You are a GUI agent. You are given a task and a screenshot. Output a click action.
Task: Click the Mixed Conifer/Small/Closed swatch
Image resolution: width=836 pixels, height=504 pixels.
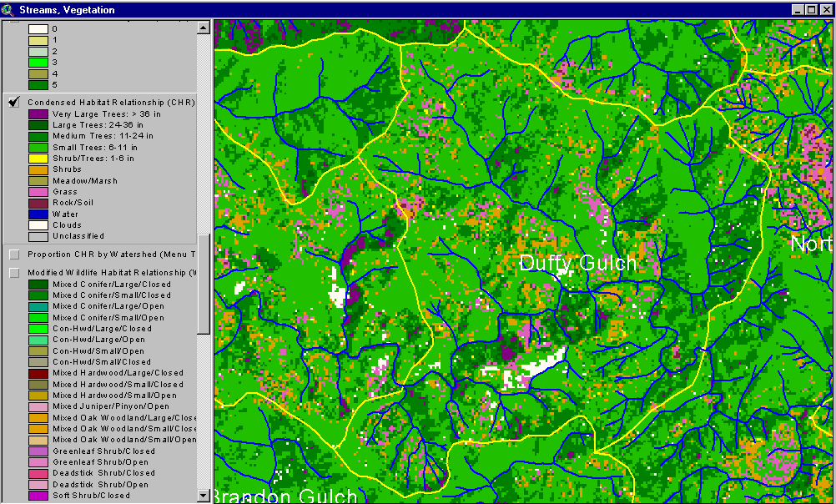pyautogui.click(x=38, y=295)
